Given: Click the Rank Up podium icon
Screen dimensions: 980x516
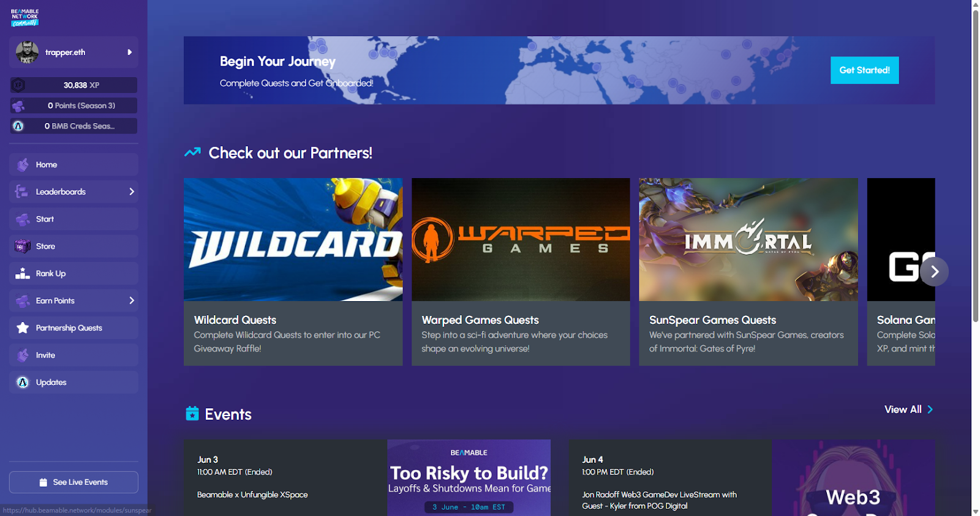Looking at the screenshot, I should pyautogui.click(x=23, y=274).
